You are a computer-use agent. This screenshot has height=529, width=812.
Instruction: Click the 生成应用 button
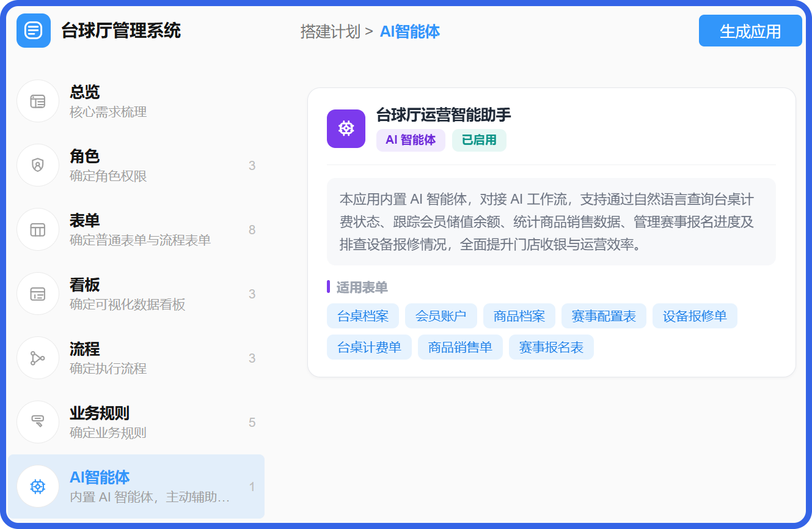(x=750, y=31)
